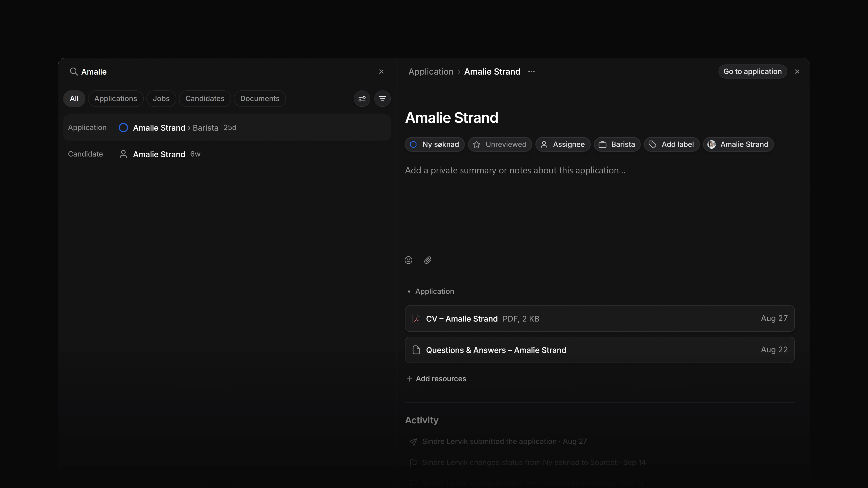This screenshot has width=868, height=488.
Task: Attach a file with paperclip icon
Action: click(x=428, y=260)
